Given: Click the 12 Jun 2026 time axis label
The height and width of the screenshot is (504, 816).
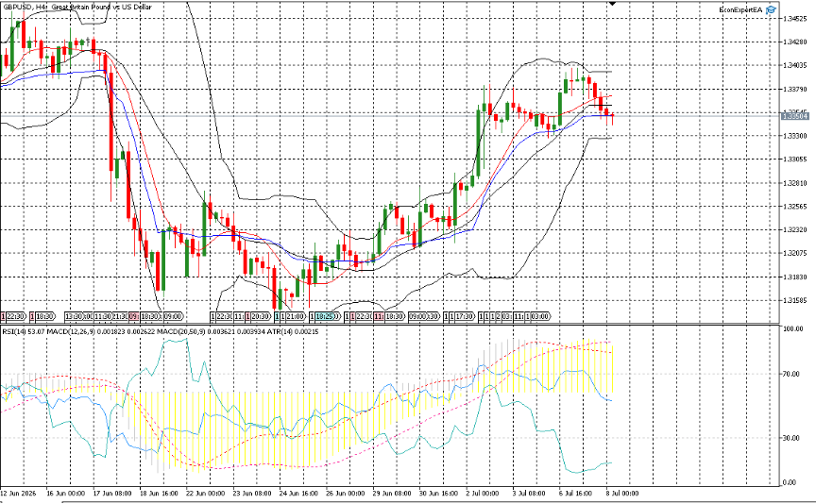Looking at the screenshot, I should tap(19, 493).
